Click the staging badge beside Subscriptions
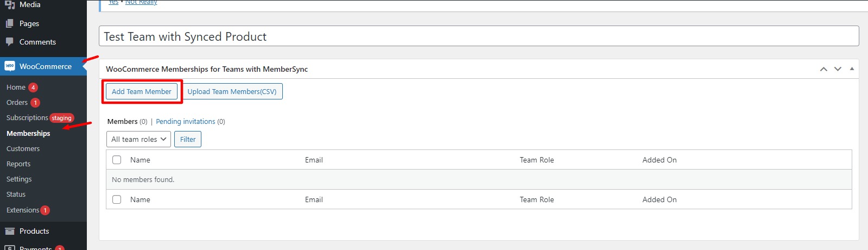This screenshot has width=868, height=250. [62, 118]
